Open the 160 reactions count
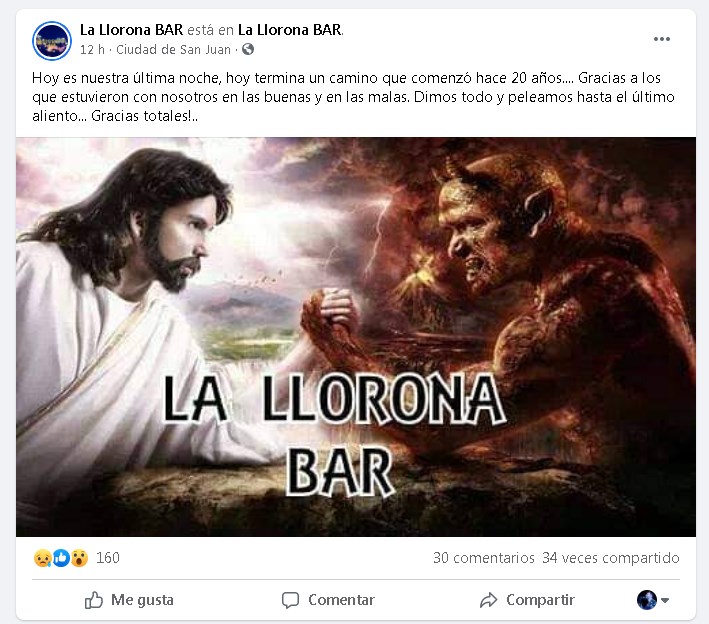Viewport: 709px width, 624px height. [108, 558]
